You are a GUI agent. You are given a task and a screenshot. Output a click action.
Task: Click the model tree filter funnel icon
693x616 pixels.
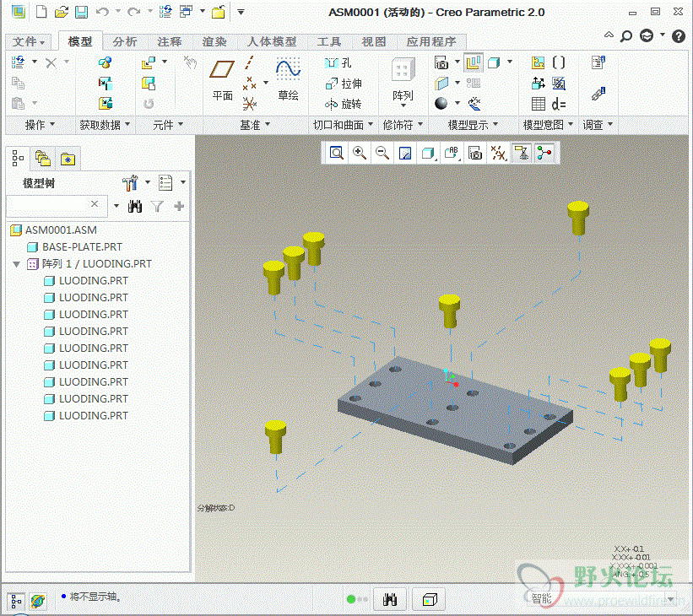[157, 206]
